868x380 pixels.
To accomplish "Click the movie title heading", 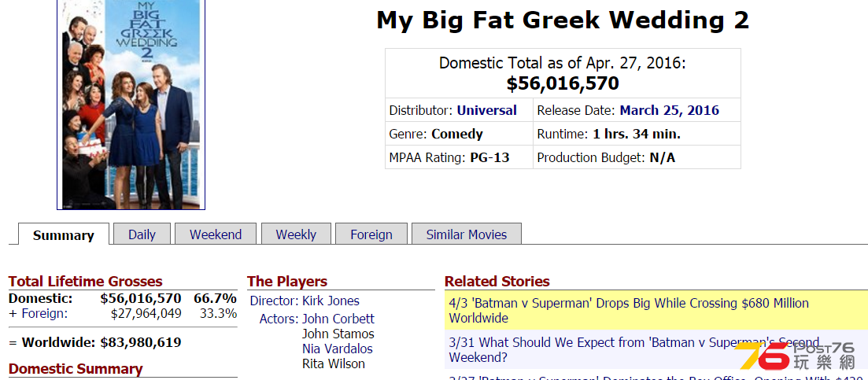I will point(563,20).
